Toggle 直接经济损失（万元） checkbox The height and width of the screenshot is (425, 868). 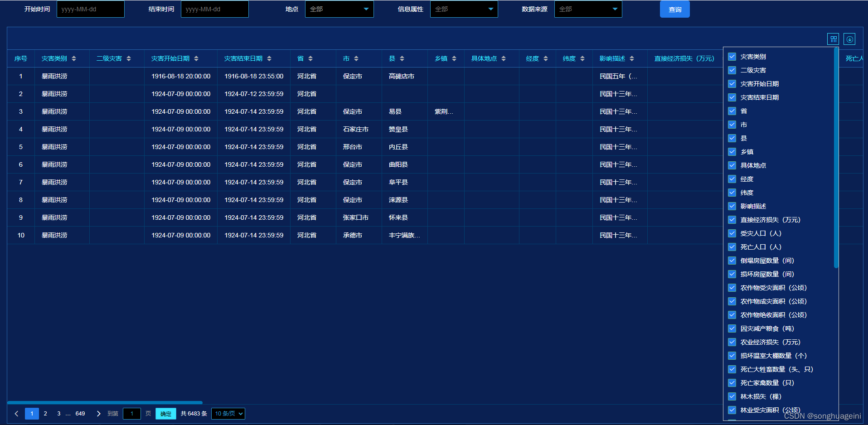pyautogui.click(x=732, y=220)
